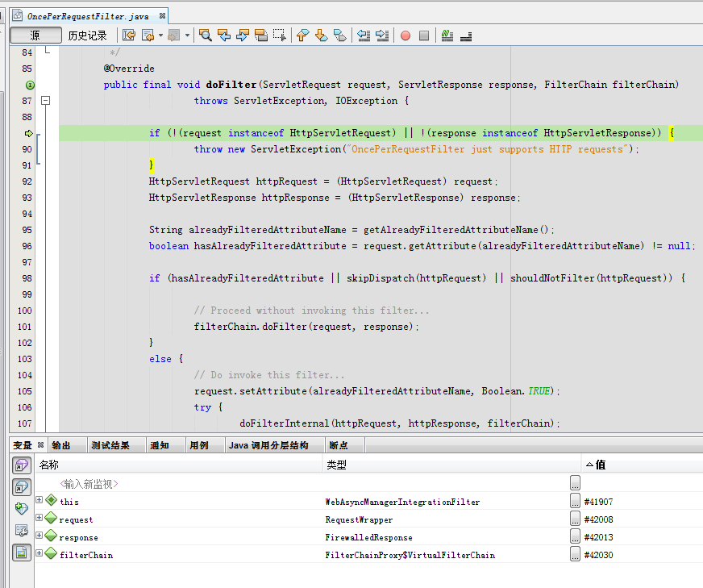Select the OncePerRequestFilter.java editor tab
This screenshot has height=588, width=703.
[88, 16]
